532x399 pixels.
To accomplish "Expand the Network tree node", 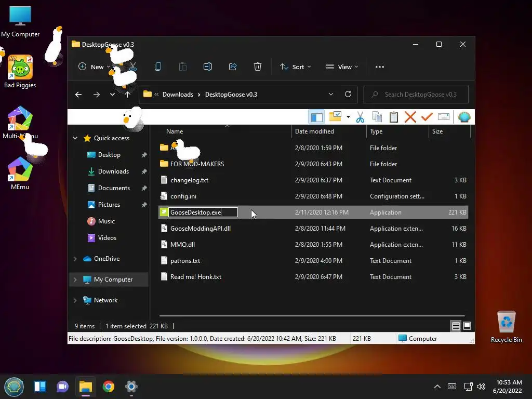I will pyautogui.click(x=75, y=300).
